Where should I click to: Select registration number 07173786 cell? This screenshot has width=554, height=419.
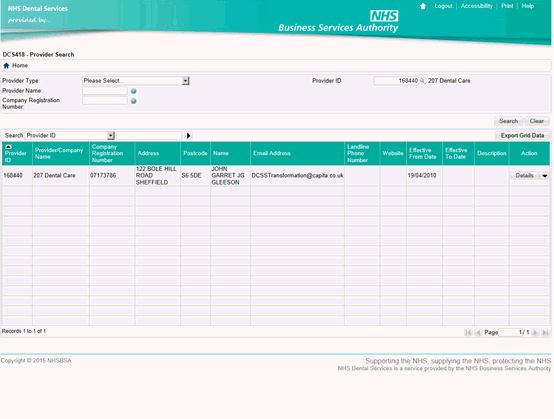tap(112, 176)
